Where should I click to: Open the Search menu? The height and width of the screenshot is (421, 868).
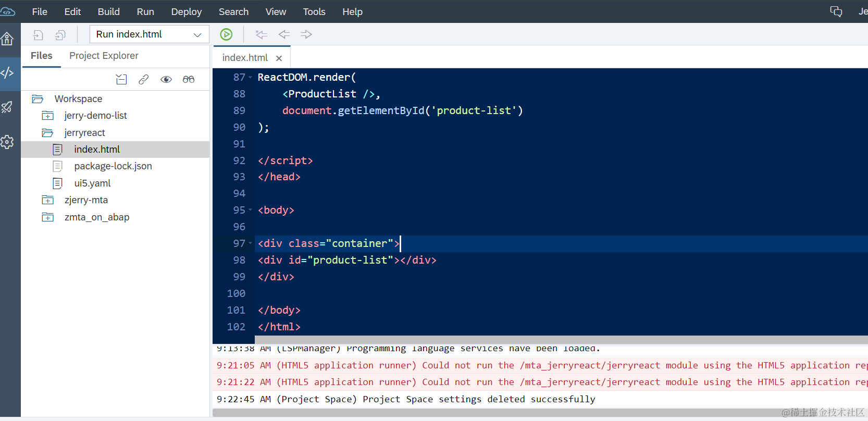click(233, 11)
